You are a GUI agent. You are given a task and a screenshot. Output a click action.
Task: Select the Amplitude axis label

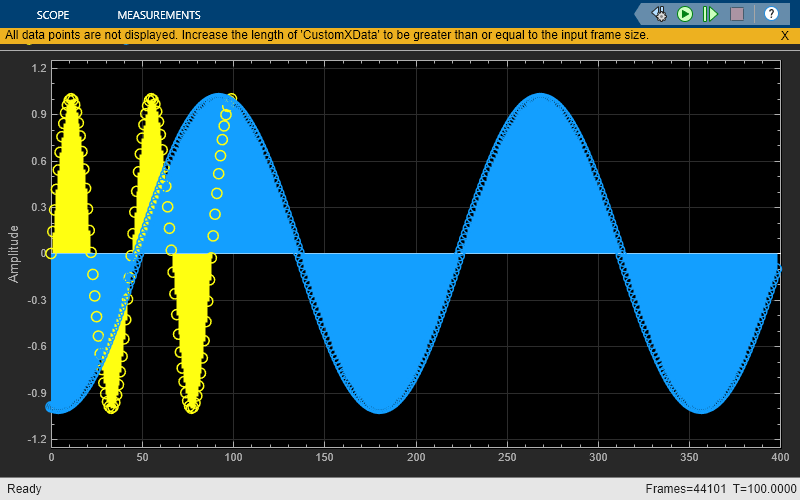[13, 254]
